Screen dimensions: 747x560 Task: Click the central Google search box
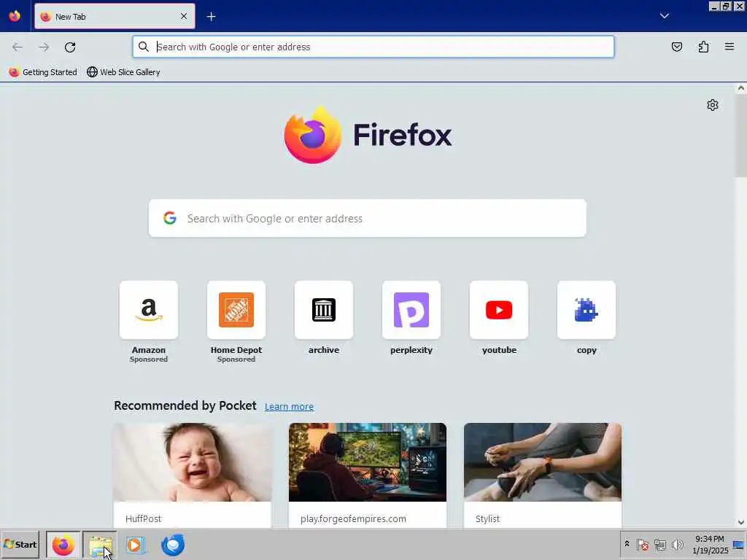(368, 218)
